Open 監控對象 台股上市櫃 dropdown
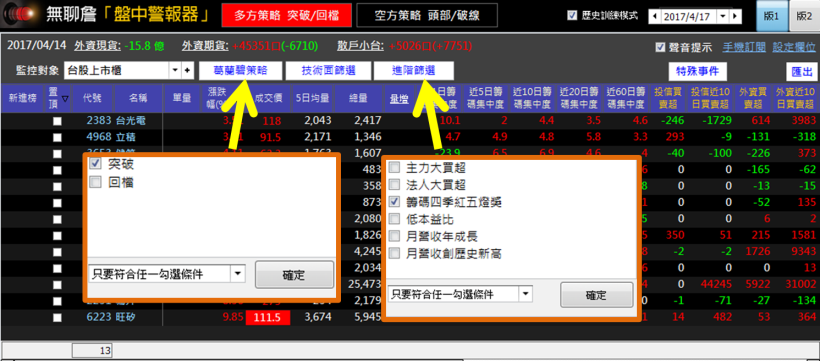The height and width of the screenshot is (361, 820). pyautogui.click(x=175, y=70)
